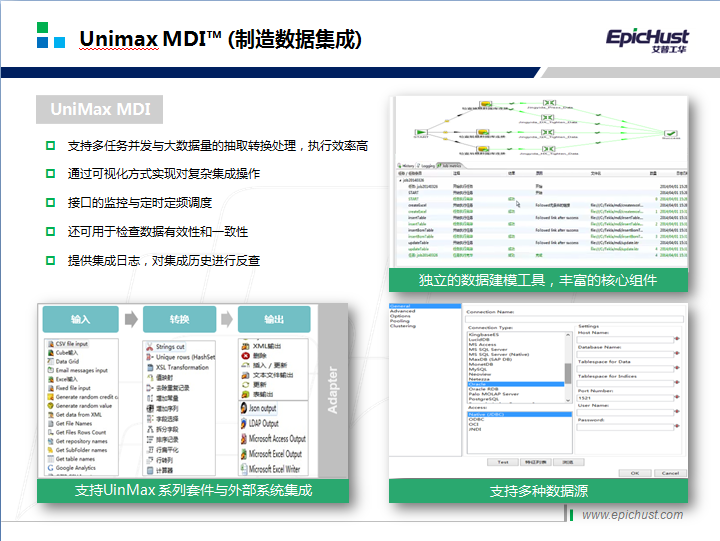This screenshot has height=541, width=720.
Task: Click the START node in job diagram
Action: pos(421,132)
